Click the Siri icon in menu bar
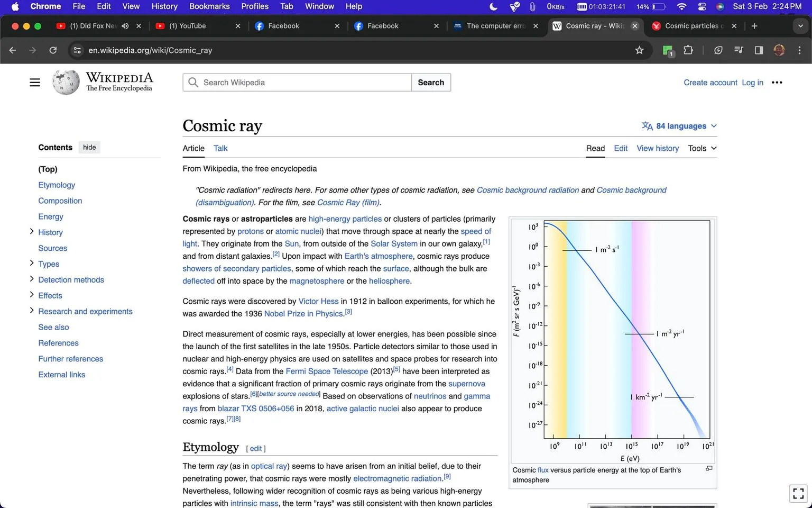Screen dimensions: 812x508 pyautogui.click(x=719, y=6)
